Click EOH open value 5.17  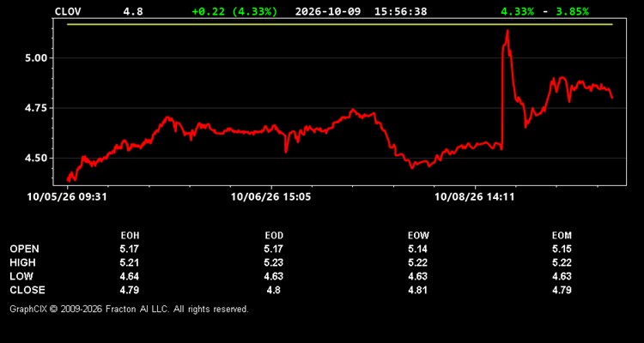click(x=130, y=249)
